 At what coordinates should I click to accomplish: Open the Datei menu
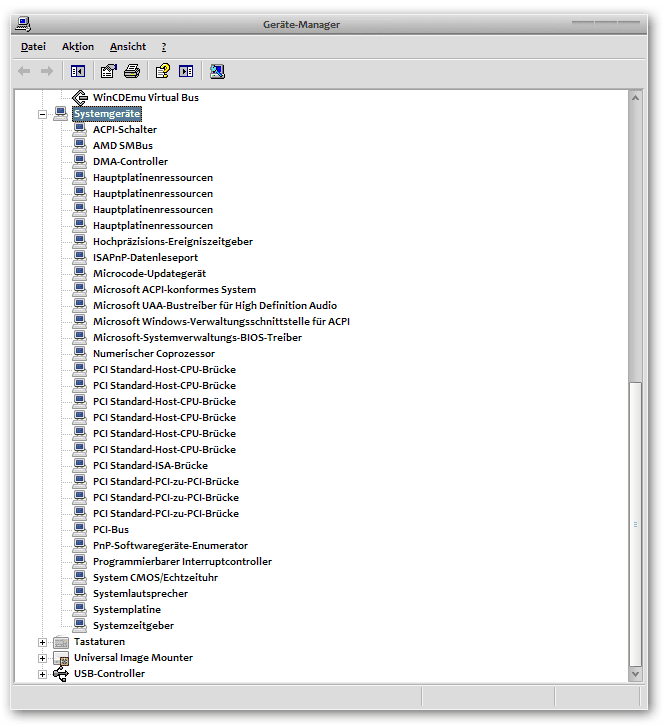click(x=33, y=47)
